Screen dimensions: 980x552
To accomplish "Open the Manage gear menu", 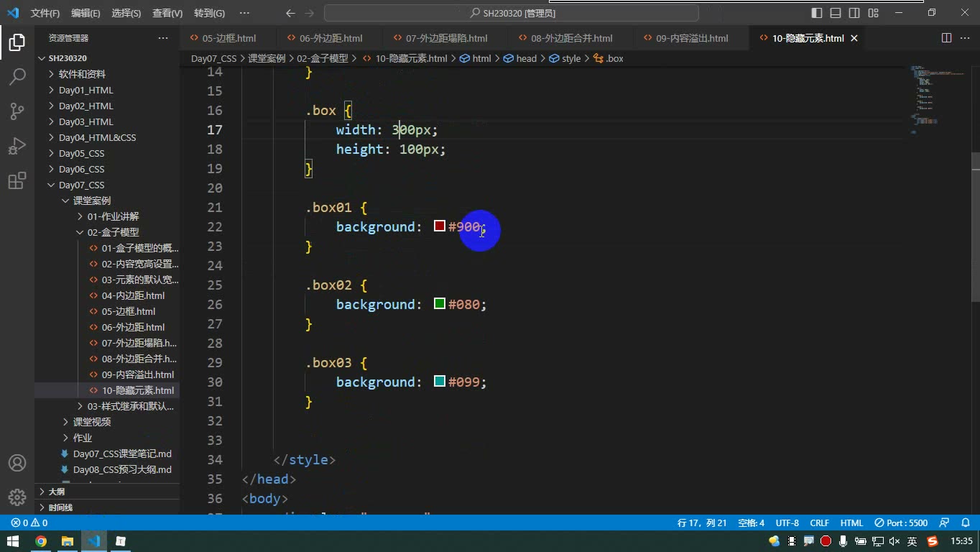I will tap(17, 497).
